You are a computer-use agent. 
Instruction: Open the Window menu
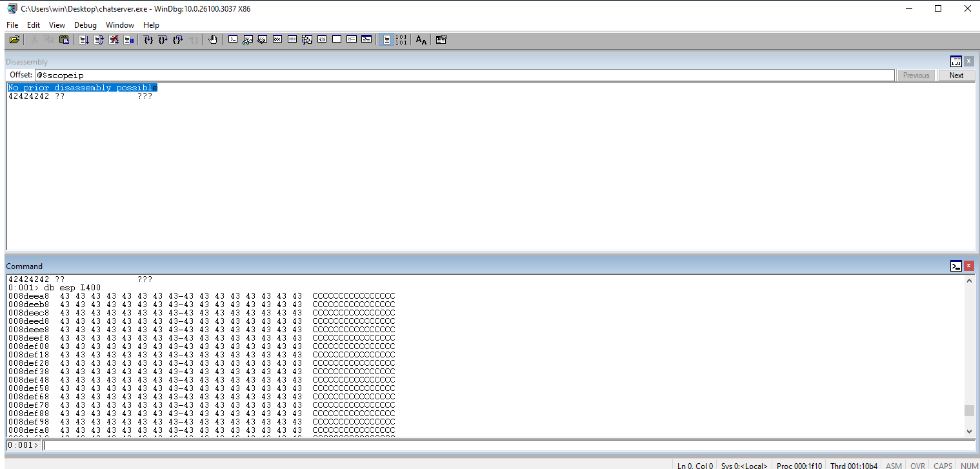point(120,25)
